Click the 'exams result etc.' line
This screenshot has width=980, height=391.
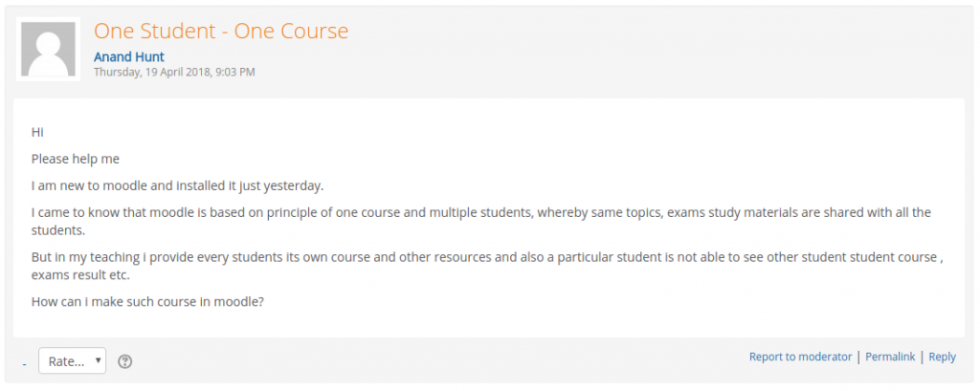pyautogui.click(x=80, y=275)
